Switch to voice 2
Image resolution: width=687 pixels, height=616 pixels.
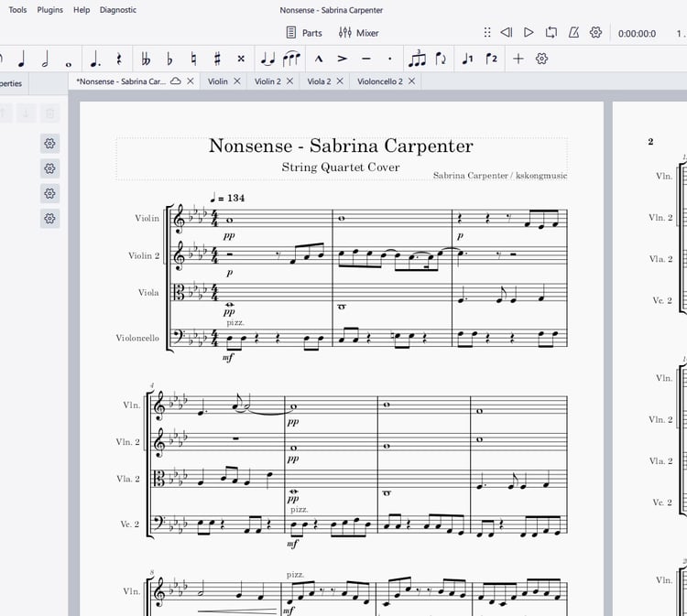click(491, 59)
